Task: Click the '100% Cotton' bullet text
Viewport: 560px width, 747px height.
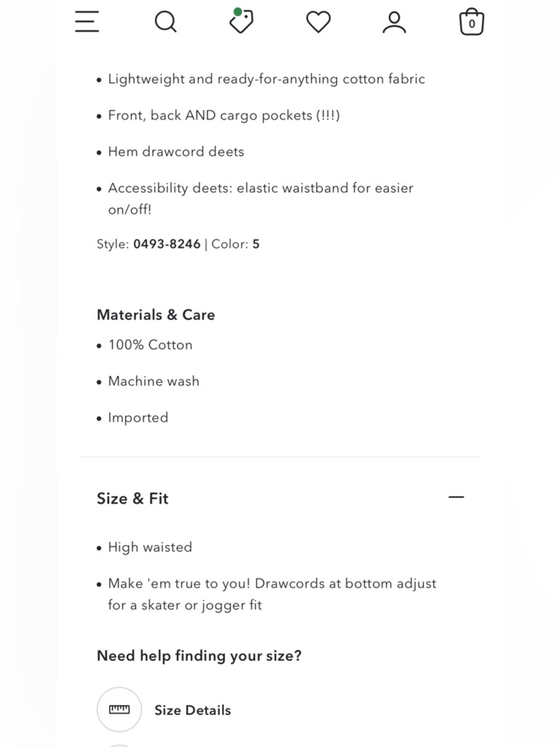Action: pos(150,345)
